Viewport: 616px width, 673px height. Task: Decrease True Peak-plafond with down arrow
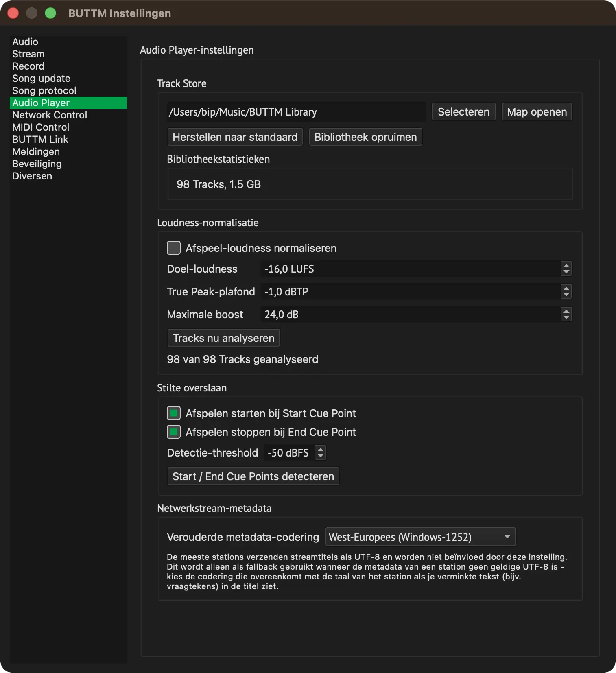pos(566,295)
